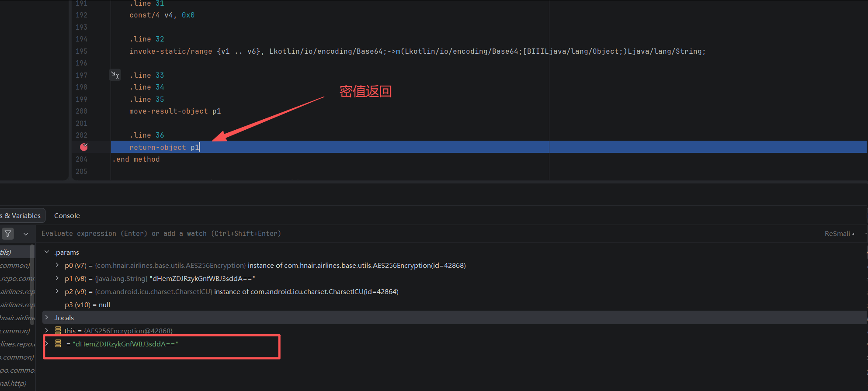Viewport: 868px width, 391px height.
Task: Switch to the Console tab
Action: point(67,215)
